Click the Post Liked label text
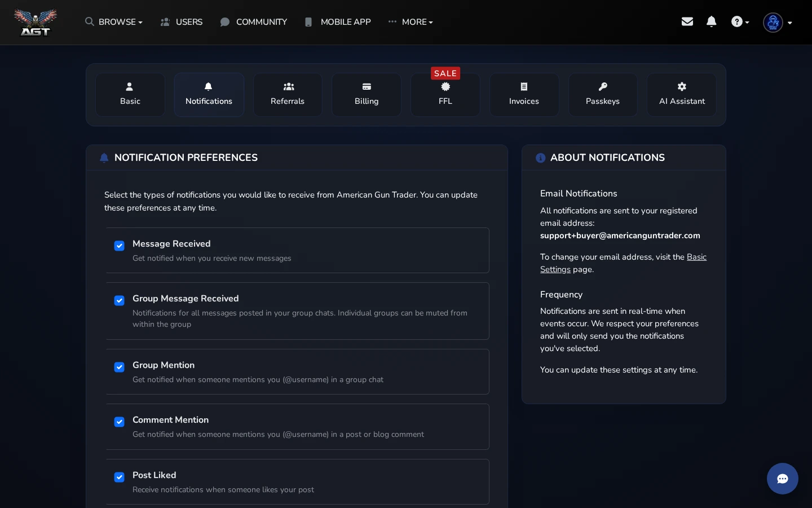 155,475
